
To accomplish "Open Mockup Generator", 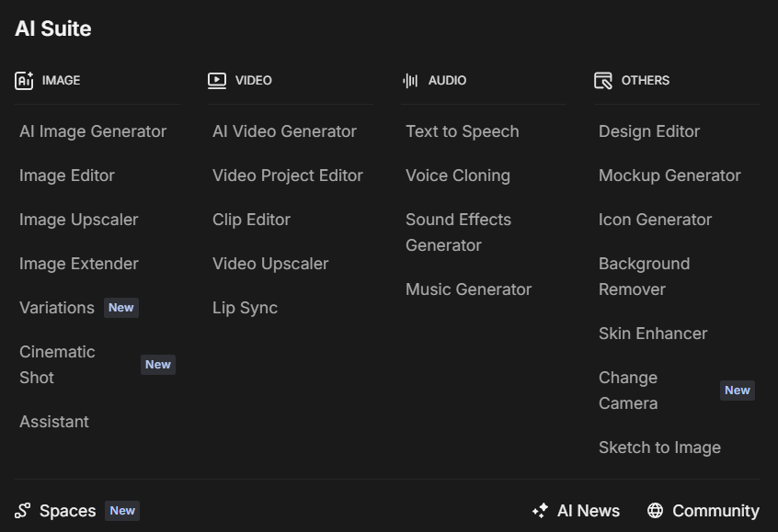I will click(669, 175).
